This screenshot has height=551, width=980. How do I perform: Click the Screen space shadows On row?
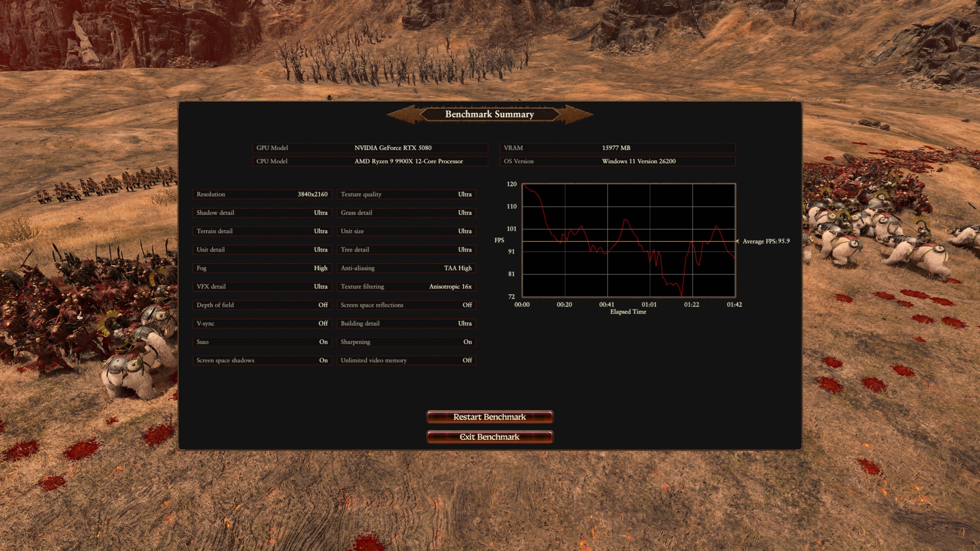262,360
